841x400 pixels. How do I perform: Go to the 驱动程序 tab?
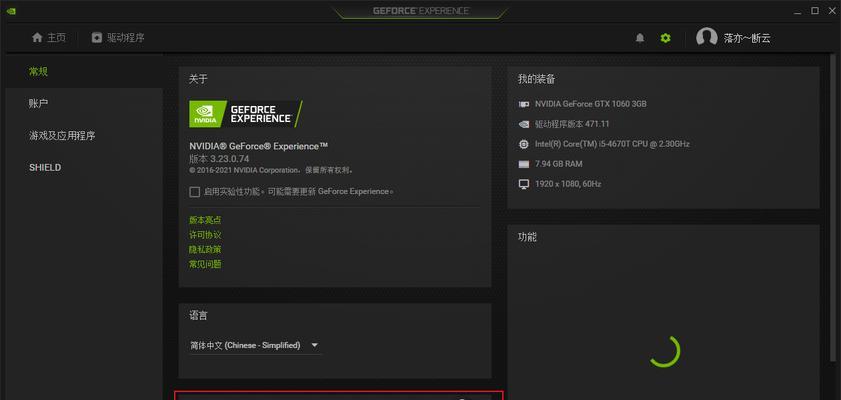tap(118, 38)
